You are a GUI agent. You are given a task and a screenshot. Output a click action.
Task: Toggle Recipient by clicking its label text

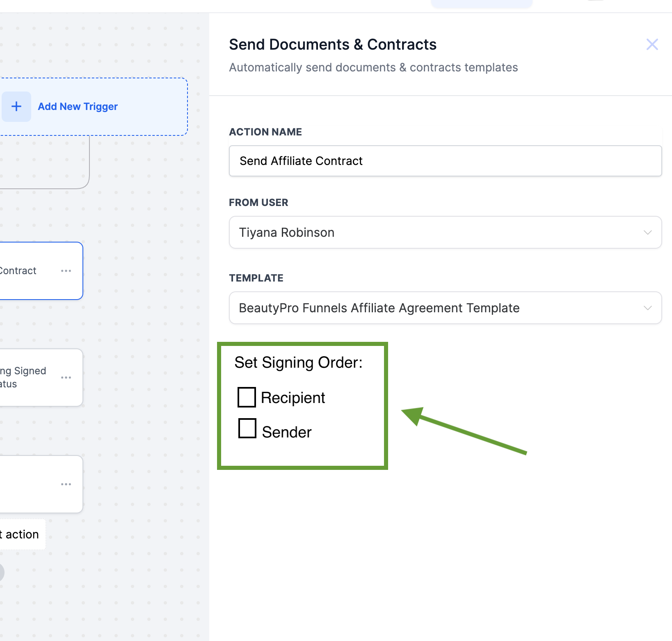pos(293,398)
